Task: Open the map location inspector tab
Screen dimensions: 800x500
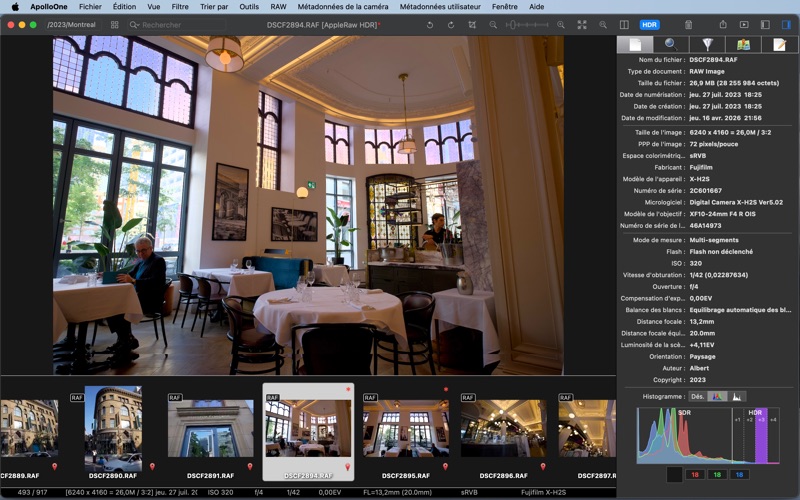Action: [743, 44]
